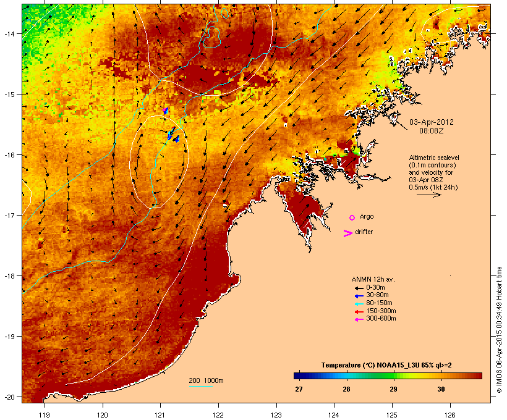Click the magenta drifter arrowhead legend symbol
Viewport: 507px width, 420px height.
tap(348, 233)
